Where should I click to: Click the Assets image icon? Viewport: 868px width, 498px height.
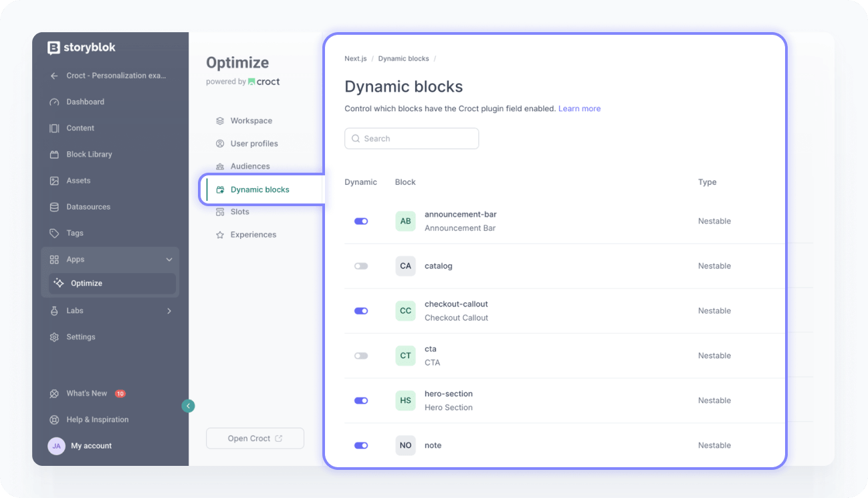[54, 181]
